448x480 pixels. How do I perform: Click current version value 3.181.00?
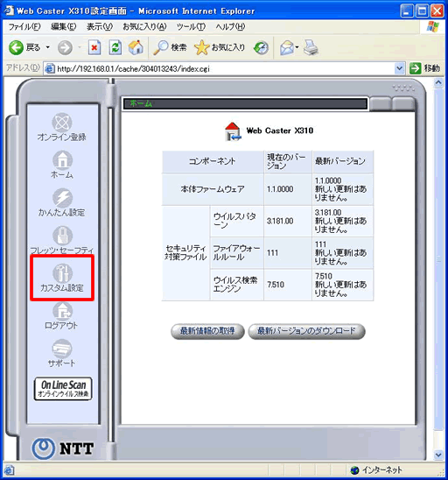(x=280, y=221)
